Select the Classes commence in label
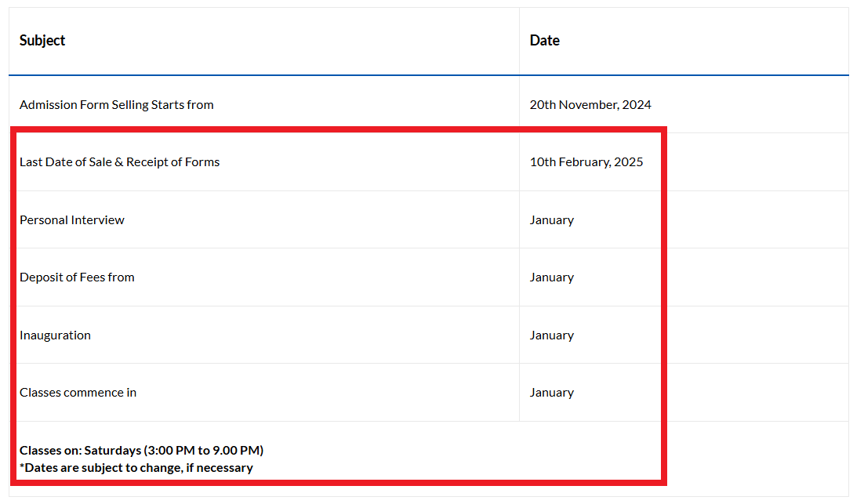 click(78, 392)
